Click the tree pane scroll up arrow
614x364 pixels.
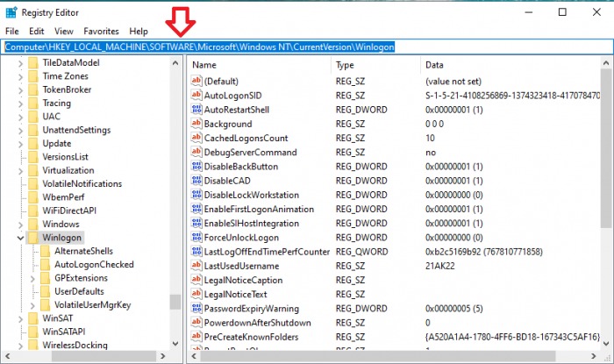pyautogui.click(x=175, y=62)
